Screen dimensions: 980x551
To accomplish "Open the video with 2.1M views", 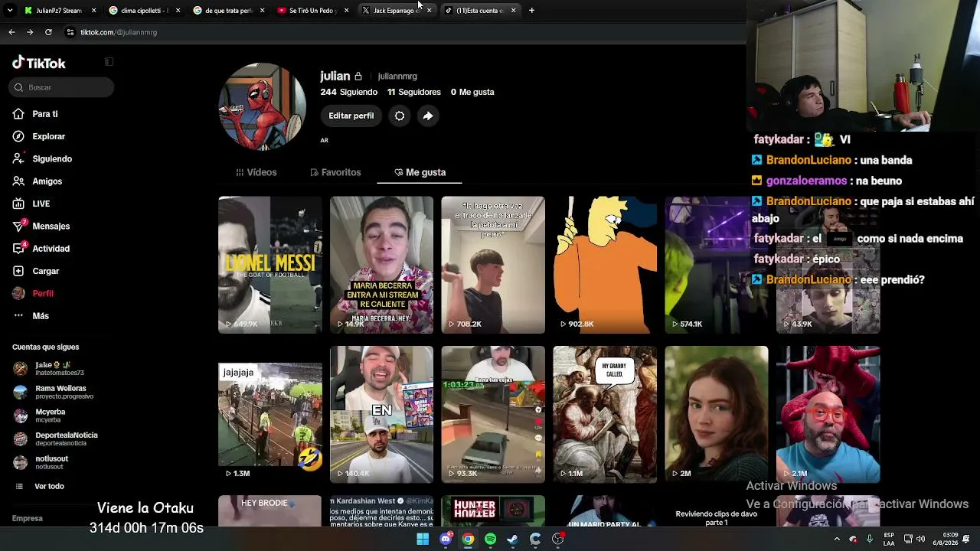I will (829, 414).
